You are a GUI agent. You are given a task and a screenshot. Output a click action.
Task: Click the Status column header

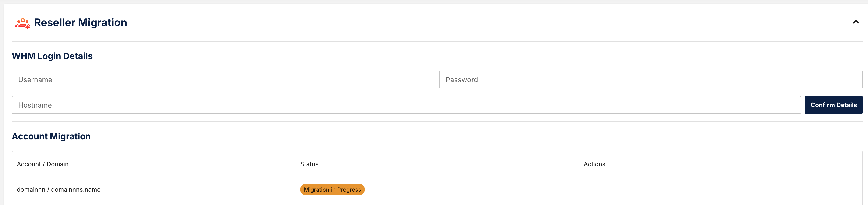click(x=309, y=164)
